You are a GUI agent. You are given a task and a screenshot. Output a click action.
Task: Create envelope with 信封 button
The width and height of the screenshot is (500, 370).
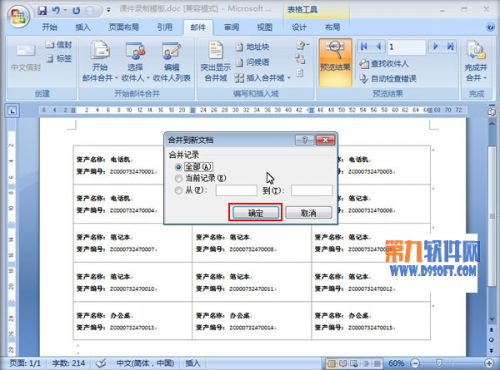tap(59, 45)
